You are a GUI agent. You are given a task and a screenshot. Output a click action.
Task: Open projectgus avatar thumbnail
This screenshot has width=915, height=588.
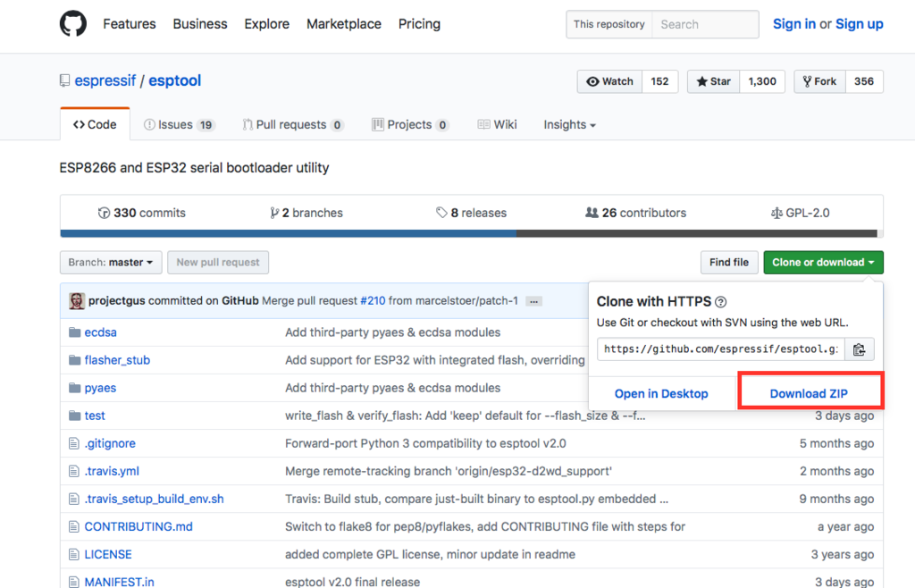pyautogui.click(x=77, y=301)
